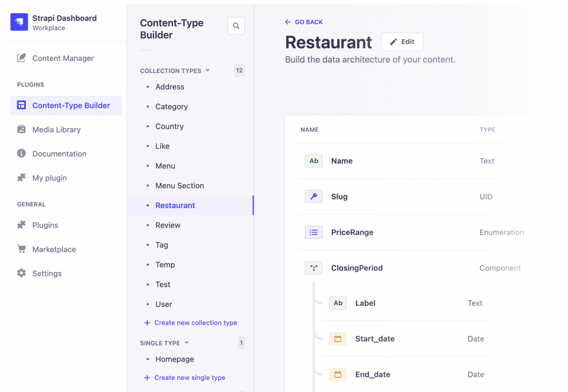Viewport: 568px width, 392px height.
Task: Click the calendar icon beside End_date
Action: point(338,375)
